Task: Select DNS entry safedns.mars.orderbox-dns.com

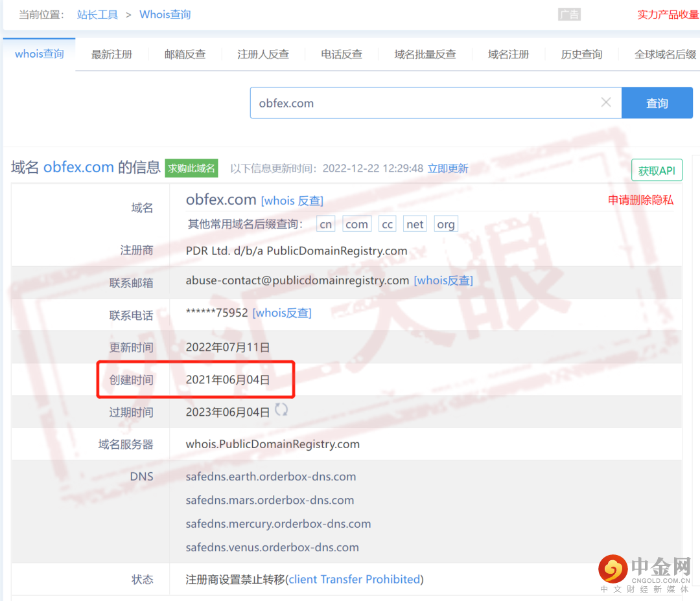Action: pos(270,500)
